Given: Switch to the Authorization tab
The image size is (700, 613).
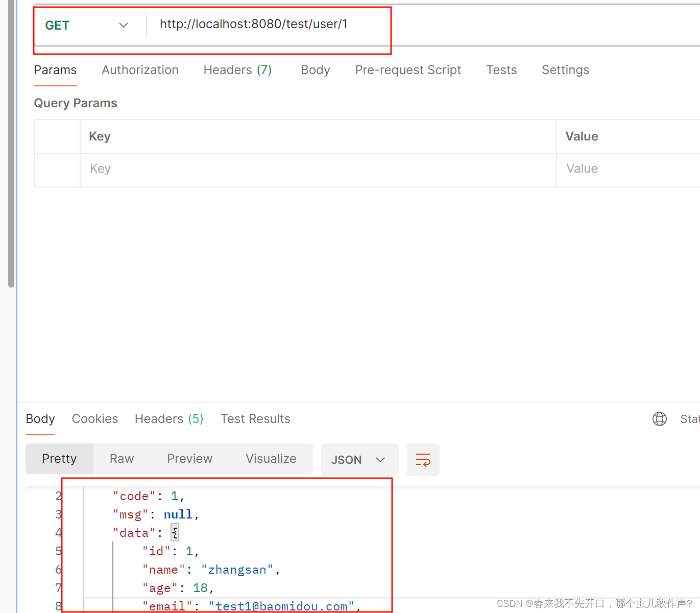Looking at the screenshot, I should [x=140, y=70].
